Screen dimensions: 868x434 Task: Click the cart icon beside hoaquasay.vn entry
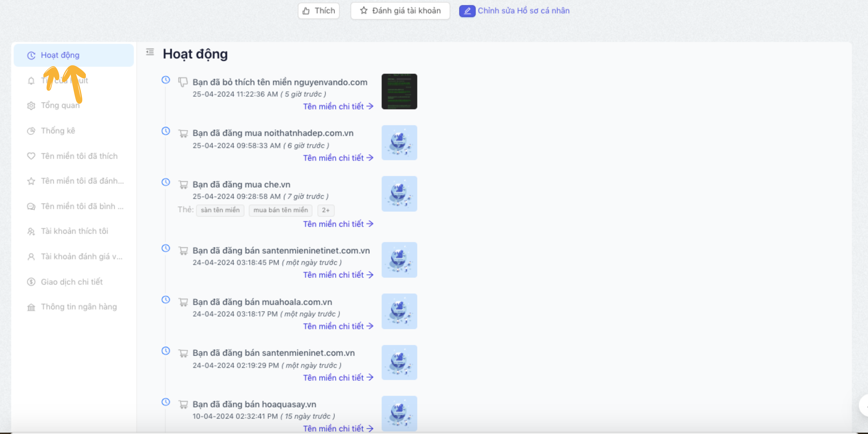coord(183,404)
